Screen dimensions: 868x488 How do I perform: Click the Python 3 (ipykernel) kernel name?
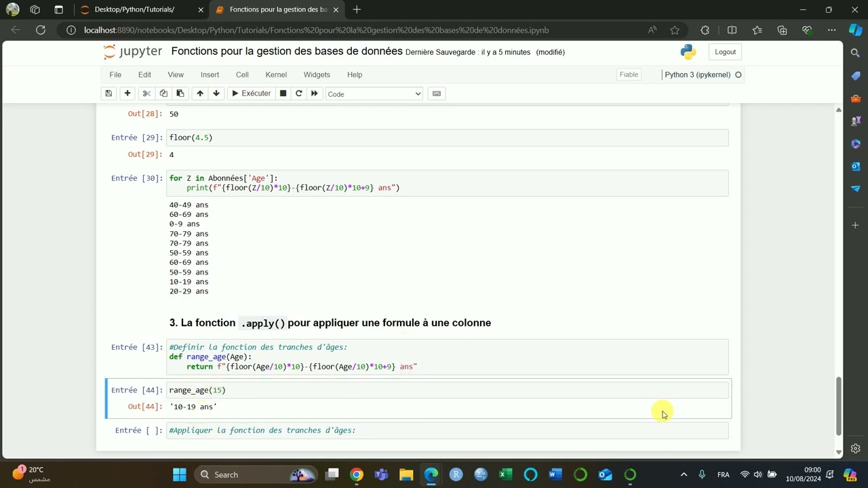pyautogui.click(x=698, y=75)
